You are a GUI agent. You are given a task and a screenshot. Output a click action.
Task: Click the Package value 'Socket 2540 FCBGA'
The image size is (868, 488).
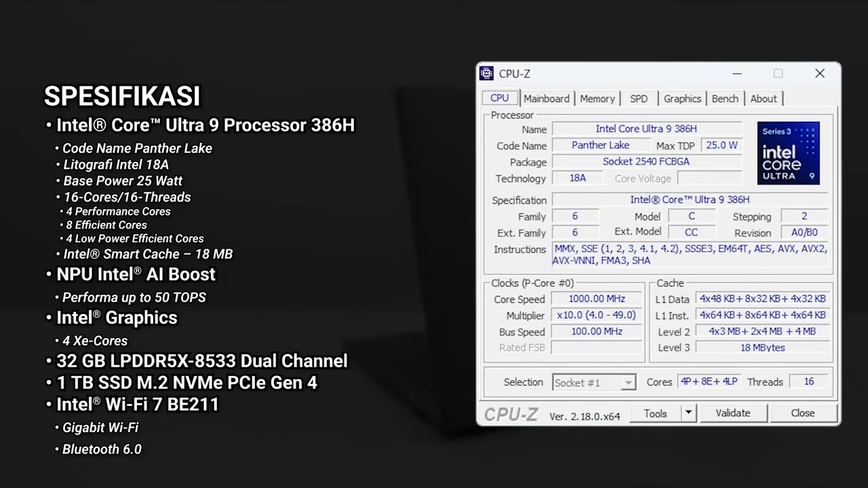point(646,161)
